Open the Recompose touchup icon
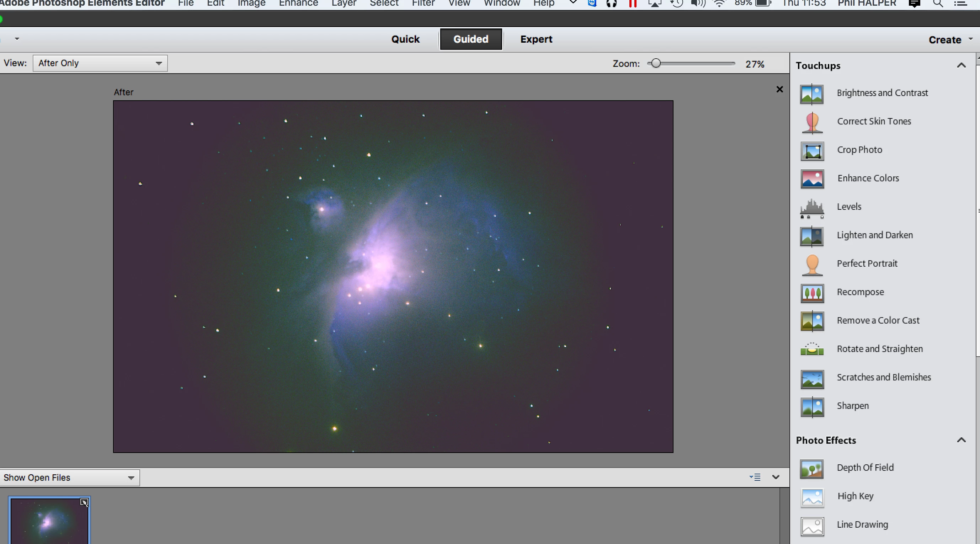The image size is (980, 544). click(812, 293)
